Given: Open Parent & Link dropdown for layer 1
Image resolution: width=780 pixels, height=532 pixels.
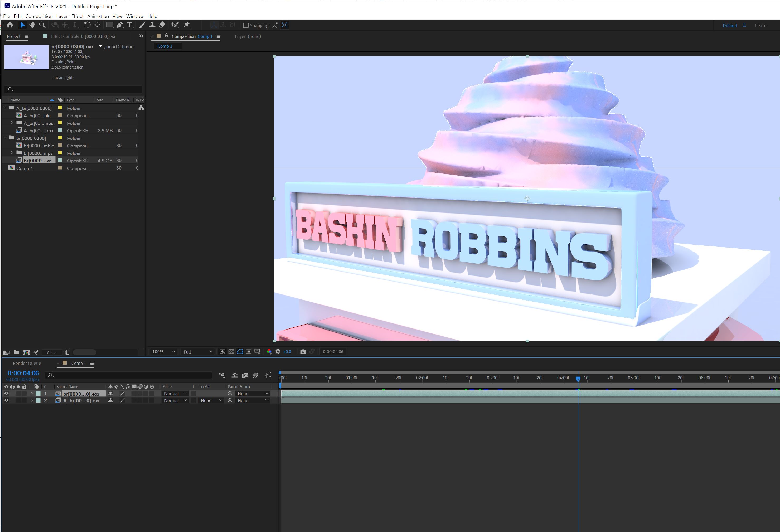Looking at the screenshot, I should point(253,394).
